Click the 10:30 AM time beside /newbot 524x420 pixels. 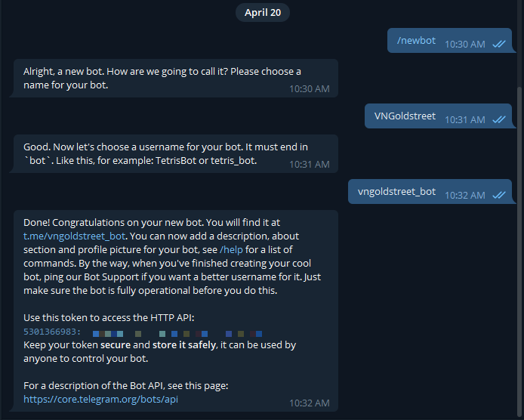(465, 44)
